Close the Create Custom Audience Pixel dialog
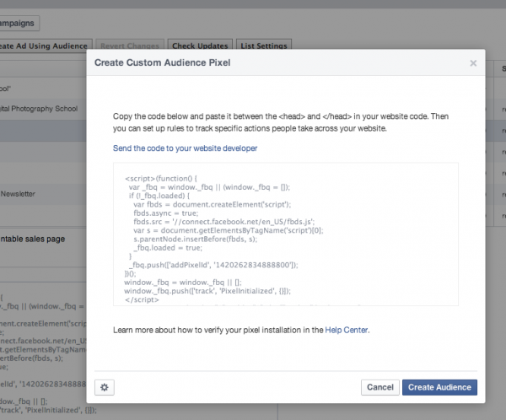506x420 pixels. pos(473,63)
